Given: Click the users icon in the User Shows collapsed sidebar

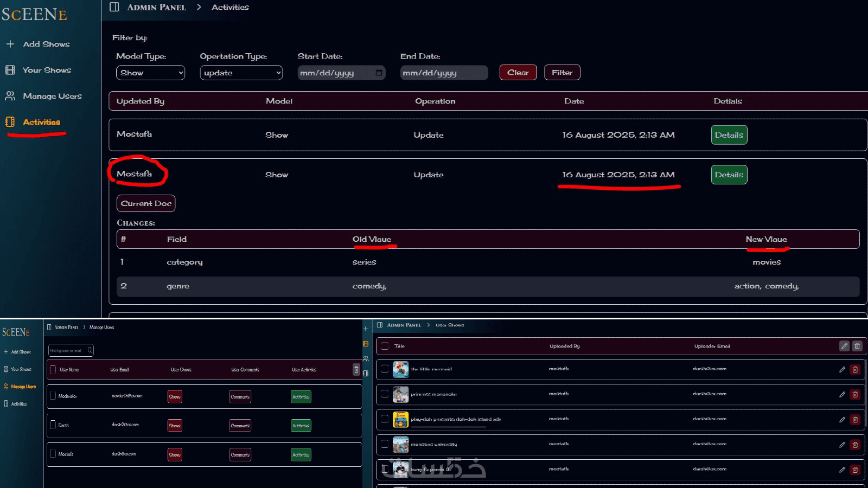Looking at the screenshot, I should (366, 358).
